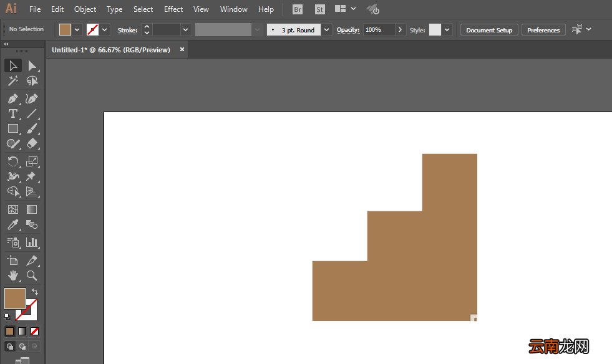This screenshot has width=612, height=364.
Task: Select the Magic Wand tool
Action: point(13,81)
